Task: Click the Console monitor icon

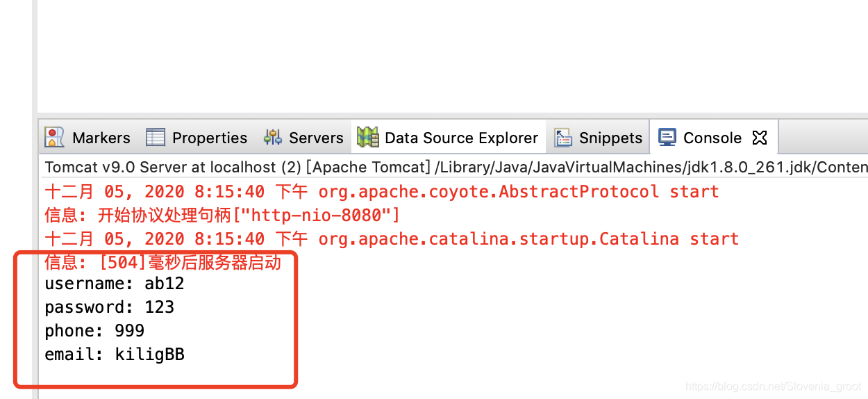Action: point(667,137)
